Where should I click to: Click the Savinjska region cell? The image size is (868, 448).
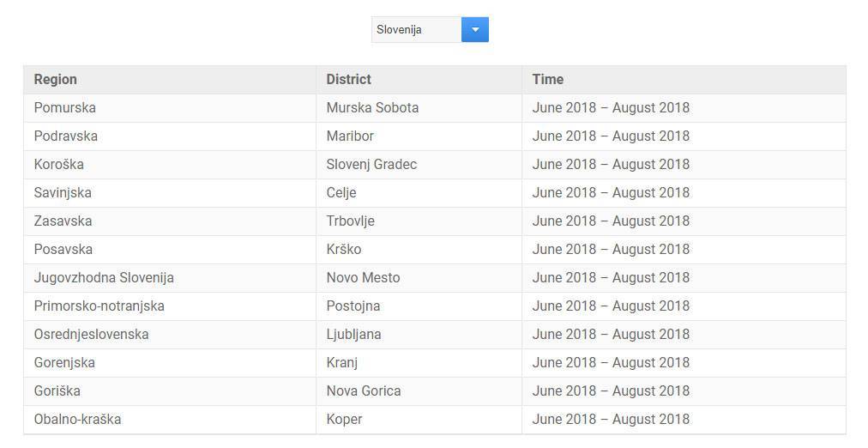click(x=63, y=193)
